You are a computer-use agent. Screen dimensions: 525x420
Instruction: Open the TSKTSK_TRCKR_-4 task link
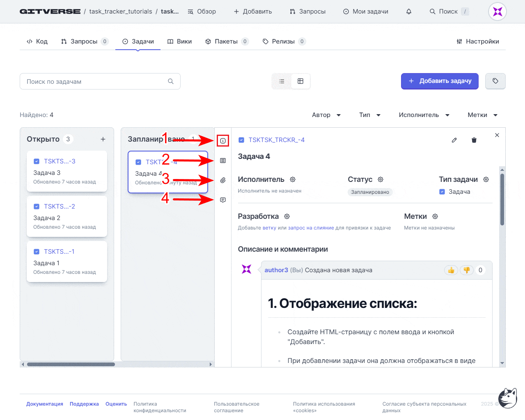276,140
